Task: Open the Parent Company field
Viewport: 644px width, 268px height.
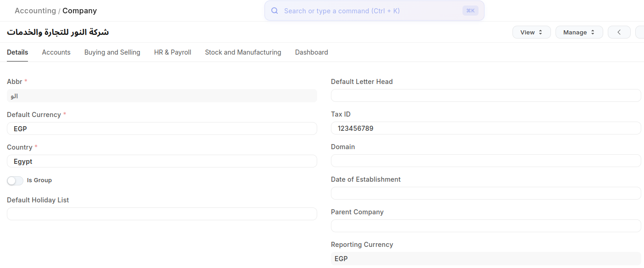Action: point(486,226)
